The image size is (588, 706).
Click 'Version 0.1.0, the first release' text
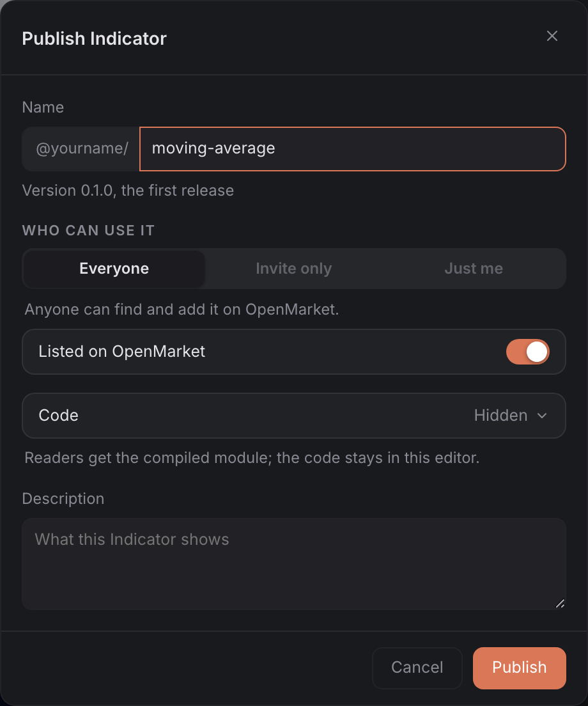[x=128, y=191]
